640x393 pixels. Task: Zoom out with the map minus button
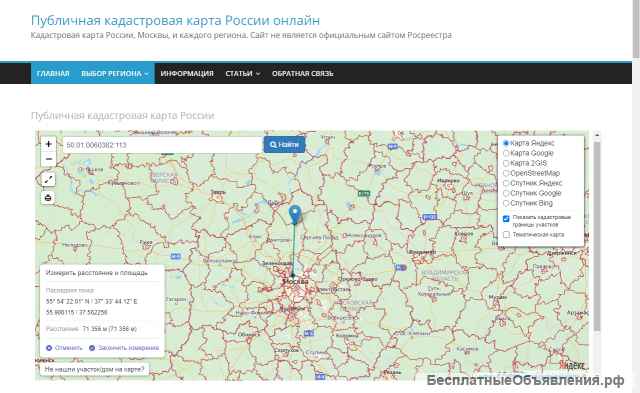pos(49,159)
